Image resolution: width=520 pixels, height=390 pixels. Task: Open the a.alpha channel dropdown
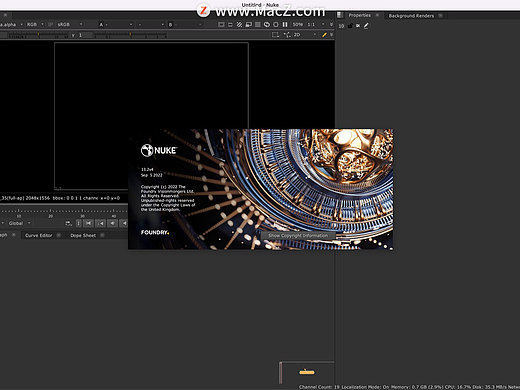click(x=11, y=25)
